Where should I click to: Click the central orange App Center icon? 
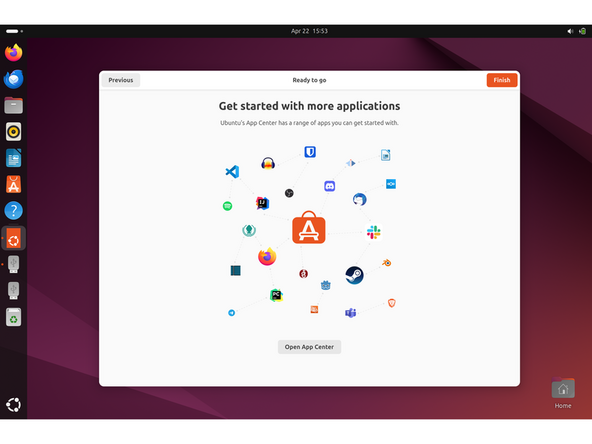tap(309, 228)
